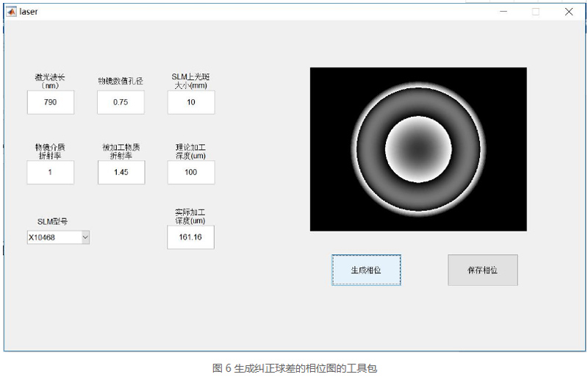Open the SLM型号 dropdown showing X10468
The image size is (588, 377).
(58, 237)
